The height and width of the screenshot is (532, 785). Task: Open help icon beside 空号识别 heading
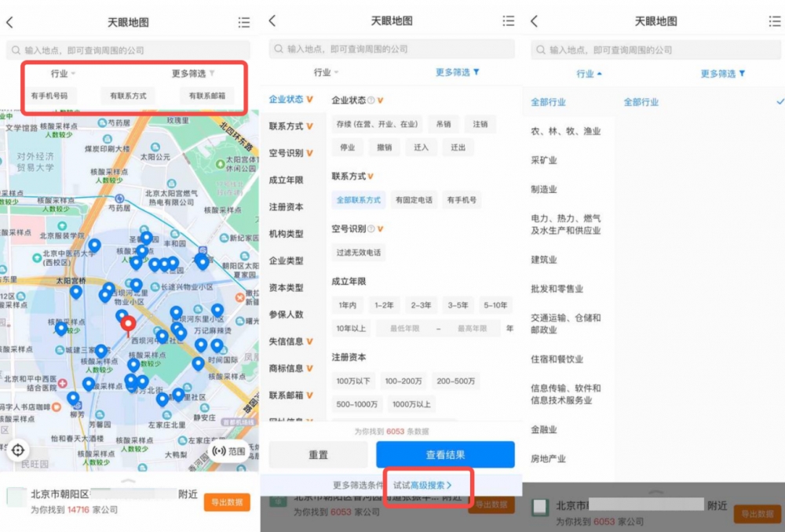tap(371, 229)
